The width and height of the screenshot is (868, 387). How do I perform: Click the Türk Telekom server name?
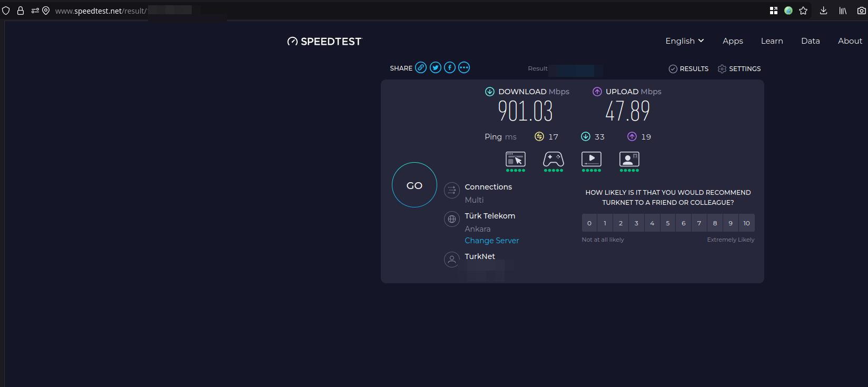pos(490,216)
